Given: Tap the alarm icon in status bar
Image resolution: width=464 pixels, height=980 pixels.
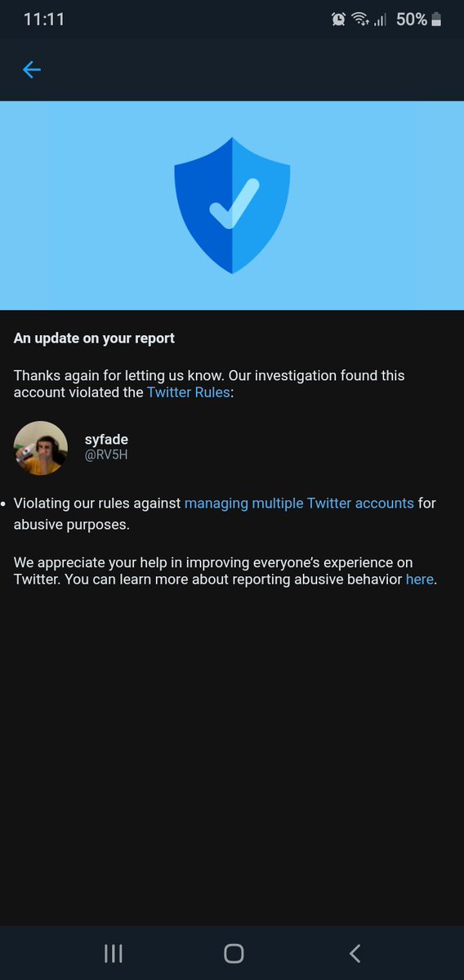Looking at the screenshot, I should click(x=338, y=20).
